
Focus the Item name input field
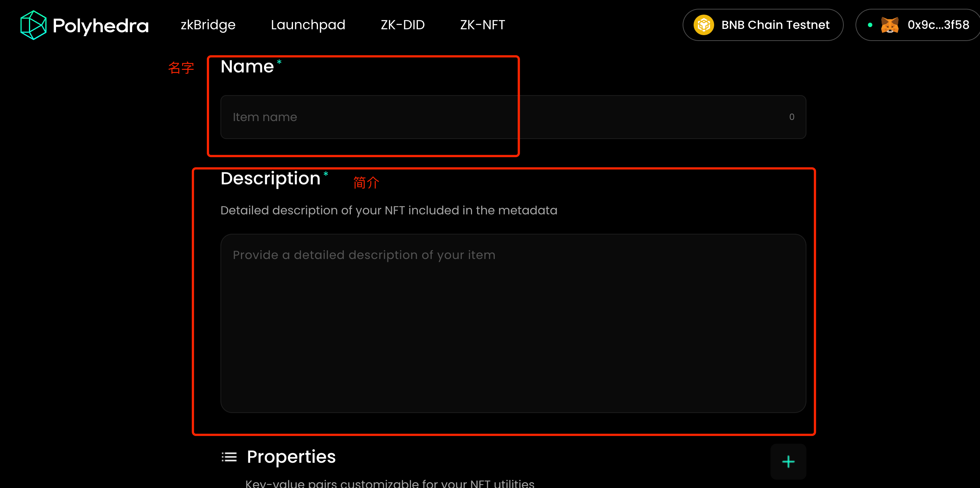click(494, 117)
